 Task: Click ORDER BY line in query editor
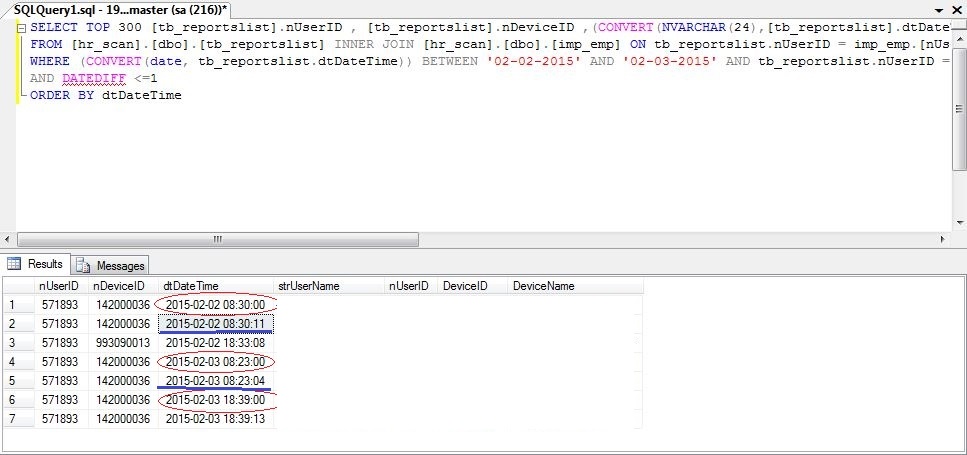click(105, 96)
